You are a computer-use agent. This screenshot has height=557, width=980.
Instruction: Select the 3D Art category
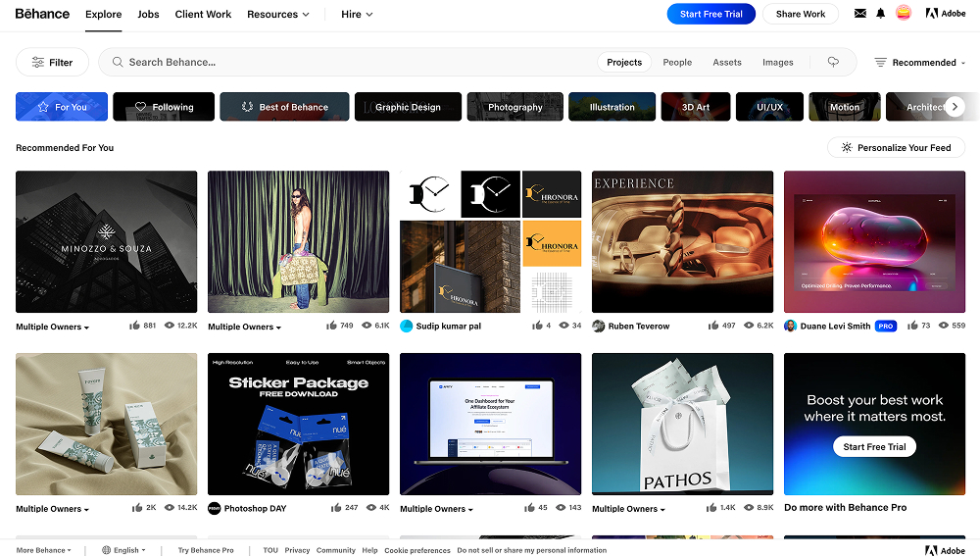point(696,106)
